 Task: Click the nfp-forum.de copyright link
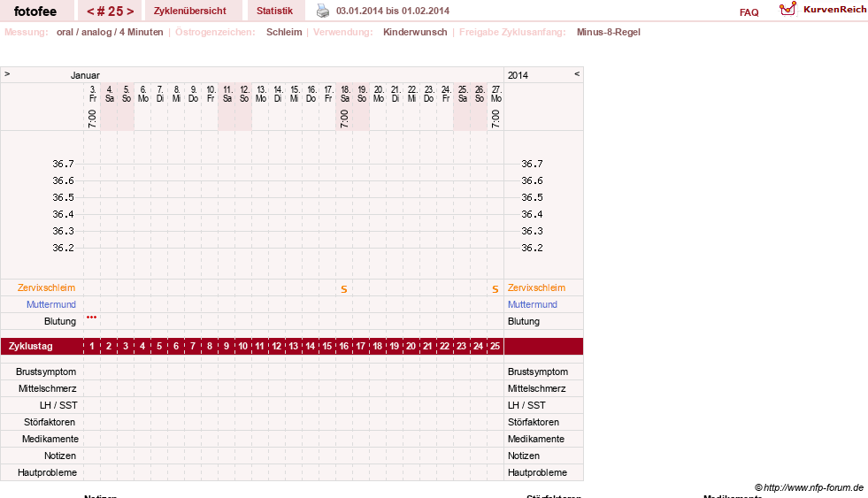point(809,487)
